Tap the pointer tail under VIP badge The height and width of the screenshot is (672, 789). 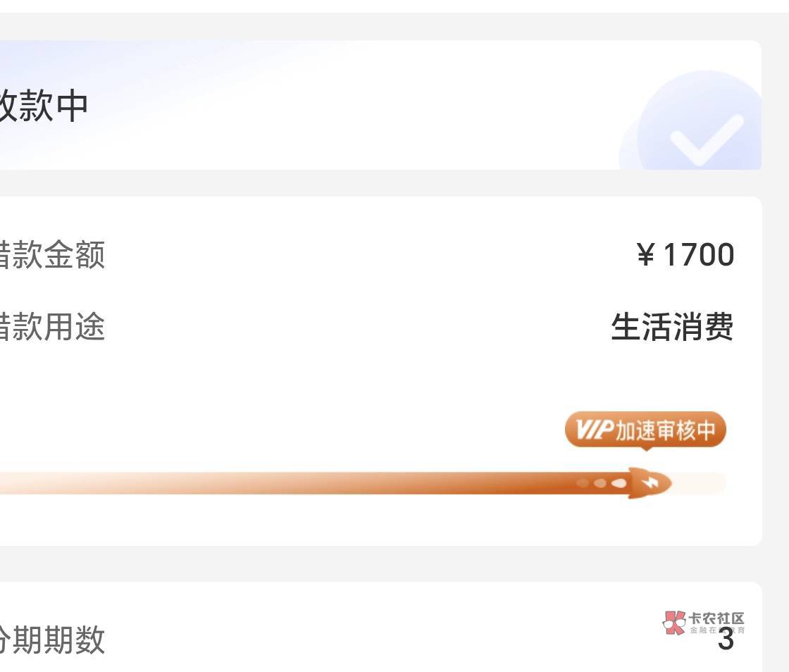pyautogui.click(x=645, y=449)
